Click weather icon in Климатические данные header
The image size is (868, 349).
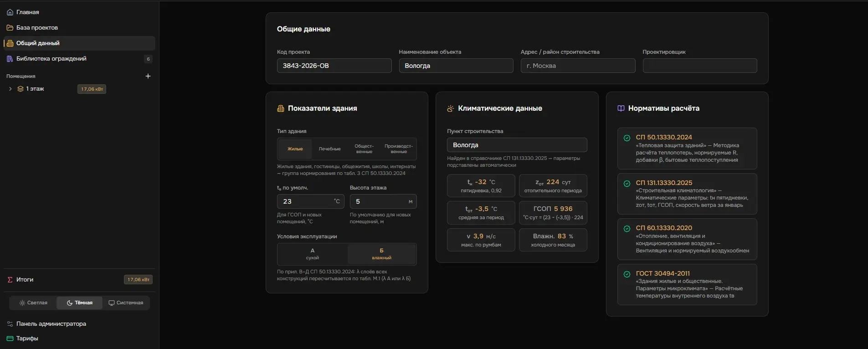point(451,108)
